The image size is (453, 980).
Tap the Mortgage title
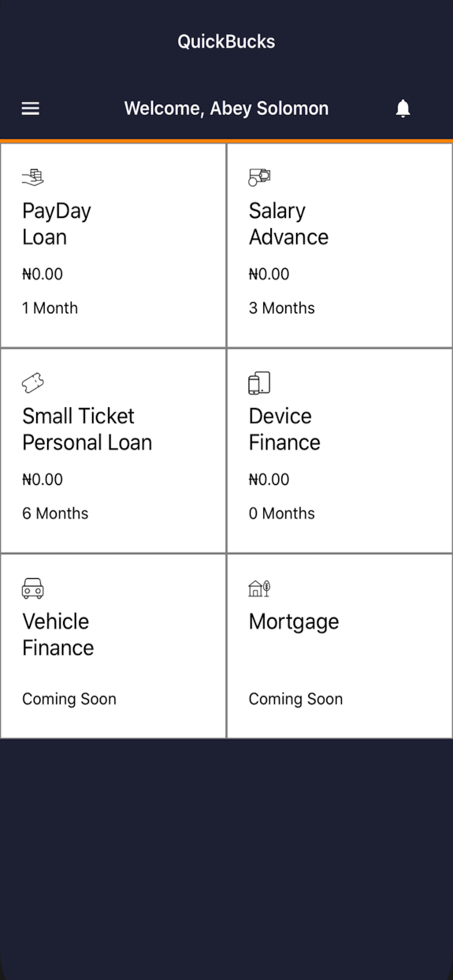pyautogui.click(x=294, y=622)
